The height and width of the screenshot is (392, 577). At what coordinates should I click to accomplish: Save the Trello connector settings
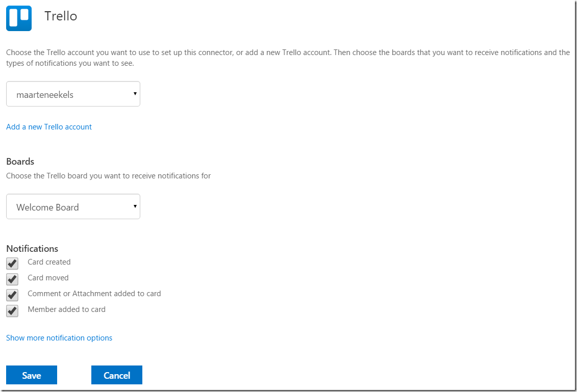click(32, 375)
